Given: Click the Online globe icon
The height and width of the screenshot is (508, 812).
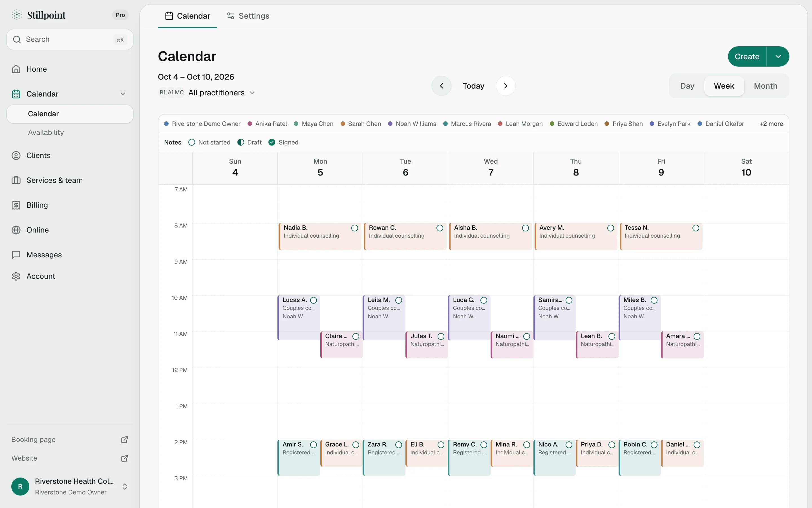Looking at the screenshot, I should (x=16, y=230).
